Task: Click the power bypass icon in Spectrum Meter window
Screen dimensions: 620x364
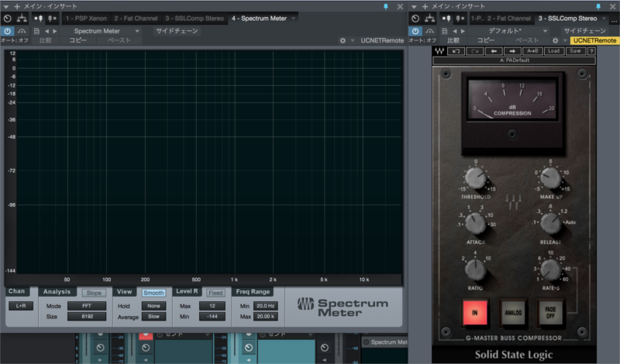Action: pyautogui.click(x=8, y=31)
